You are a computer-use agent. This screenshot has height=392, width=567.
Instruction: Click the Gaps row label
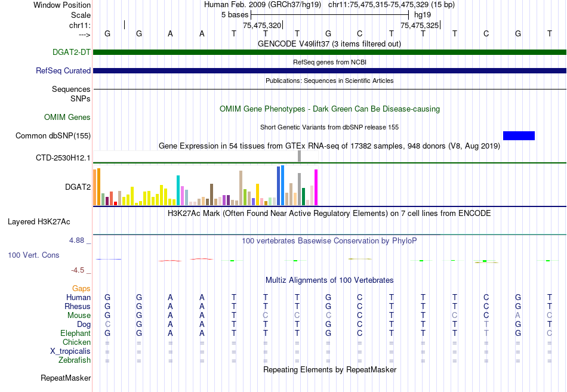(81, 288)
